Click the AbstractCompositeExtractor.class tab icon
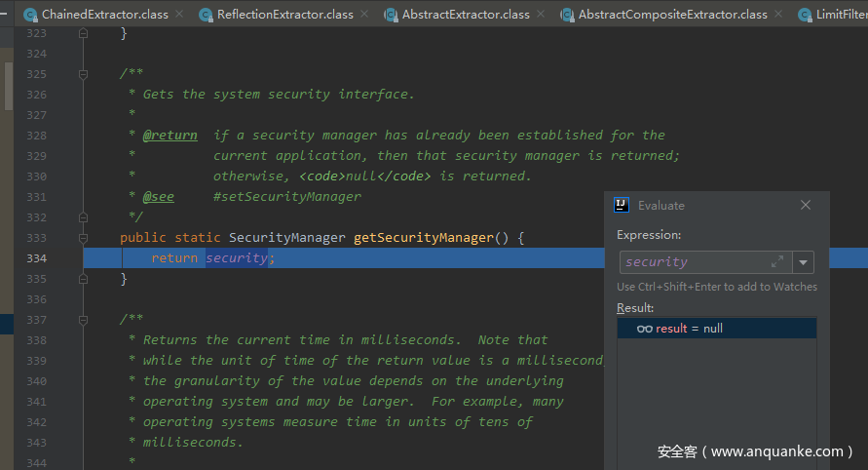868x470 pixels. (x=567, y=15)
